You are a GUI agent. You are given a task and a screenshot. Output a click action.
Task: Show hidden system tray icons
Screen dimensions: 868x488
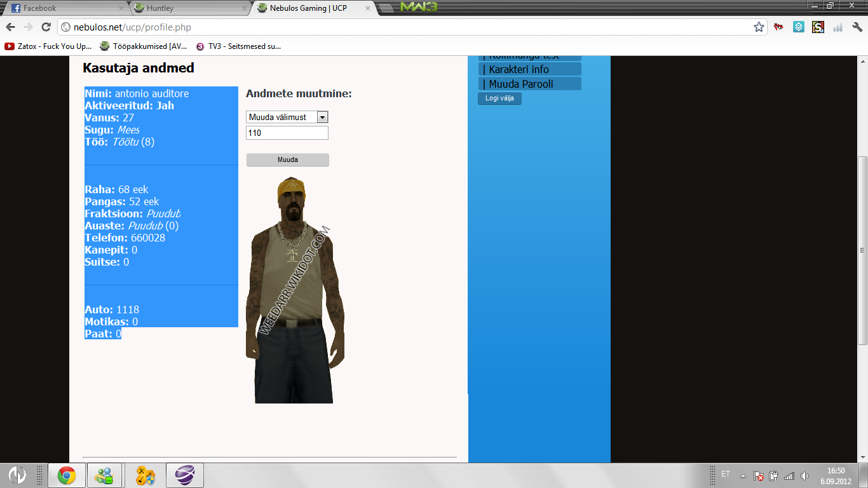click(743, 476)
